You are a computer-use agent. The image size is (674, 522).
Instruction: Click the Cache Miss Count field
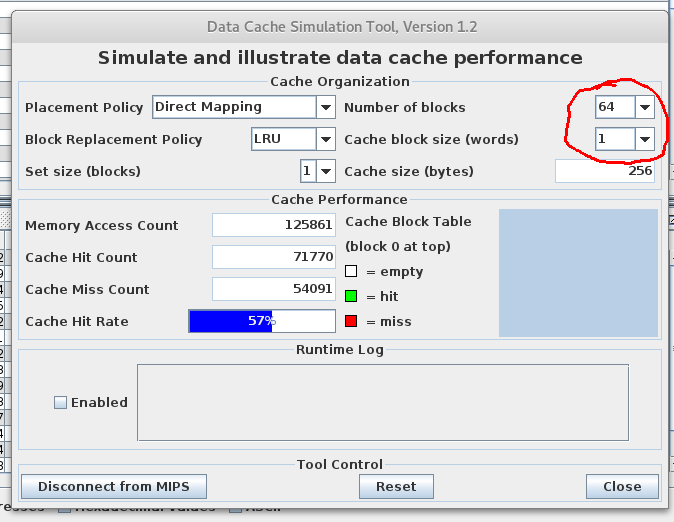[x=273, y=289]
